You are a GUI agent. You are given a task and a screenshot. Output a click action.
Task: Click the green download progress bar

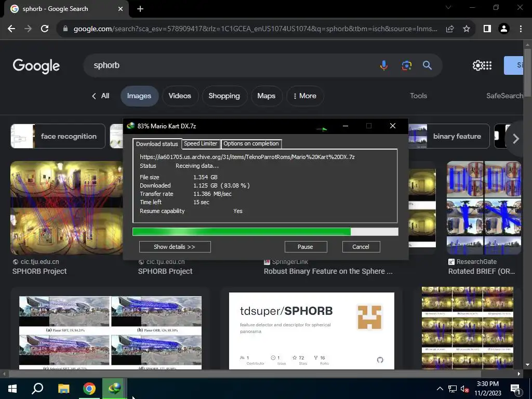point(265,232)
